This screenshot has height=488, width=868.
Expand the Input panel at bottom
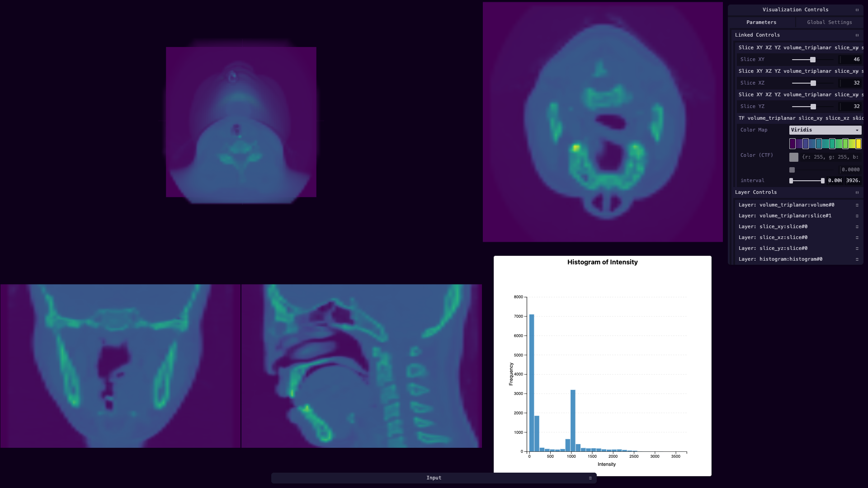(x=590, y=478)
